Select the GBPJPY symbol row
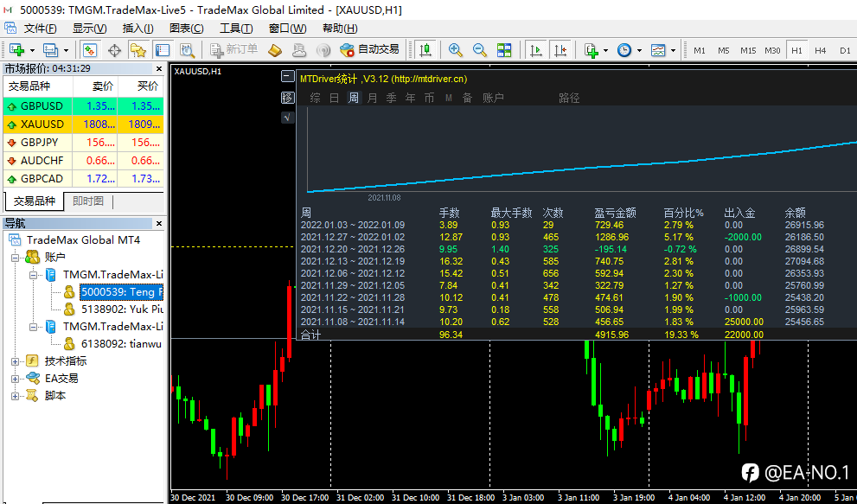 click(x=84, y=143)
